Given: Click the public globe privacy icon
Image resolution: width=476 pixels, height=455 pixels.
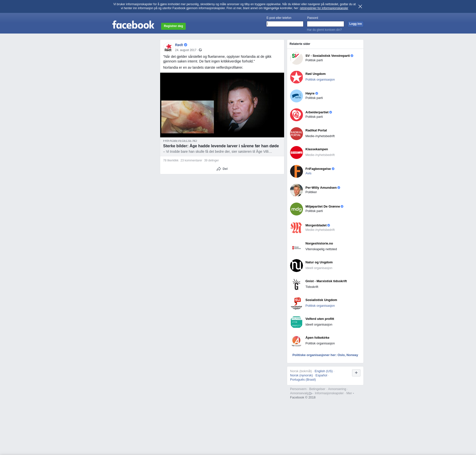Looking at the screenshot, I should [x=200, y=50].
